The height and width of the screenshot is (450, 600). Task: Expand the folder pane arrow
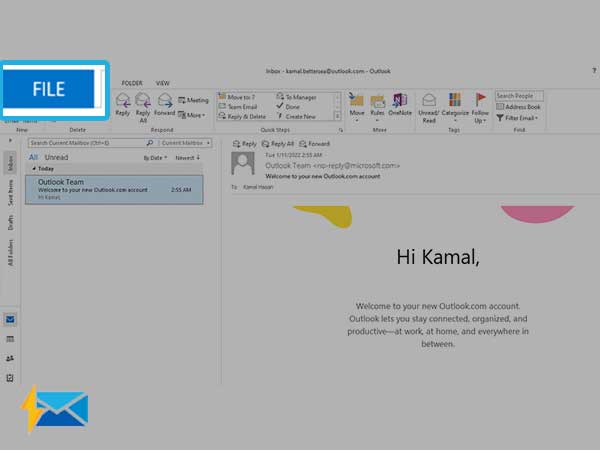click(10, 140)
